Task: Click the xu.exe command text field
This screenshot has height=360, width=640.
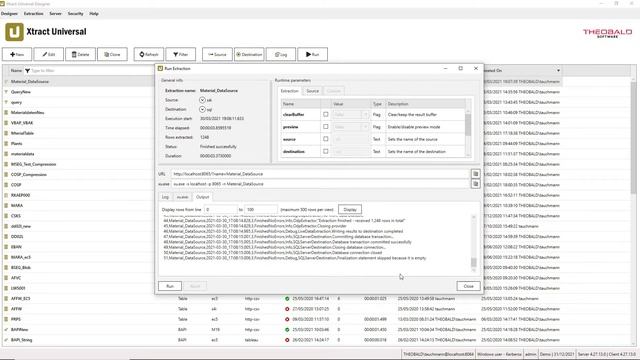Action: (x=320, y=184)
